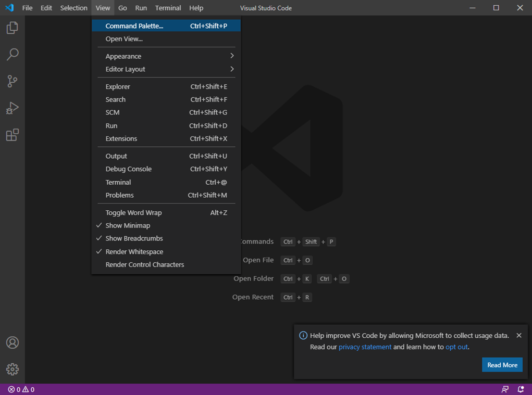This screenshot has height=395, width=532.
Task: Click the VS Code logo in title bar
Action: point(9,7)
